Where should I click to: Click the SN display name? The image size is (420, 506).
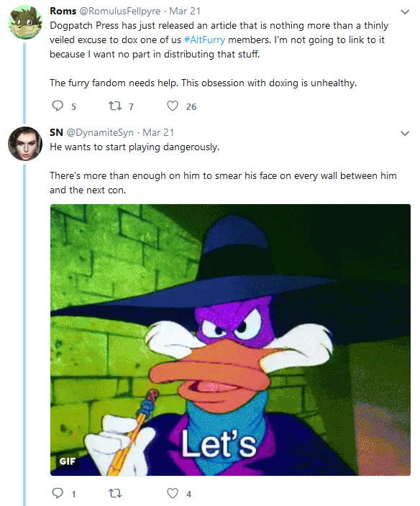click(56, 132)
